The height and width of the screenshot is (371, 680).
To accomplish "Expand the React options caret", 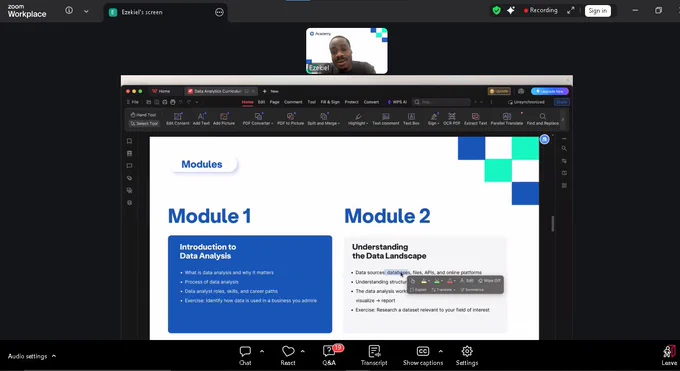I will pyautogui.click(x=303, y=351).
